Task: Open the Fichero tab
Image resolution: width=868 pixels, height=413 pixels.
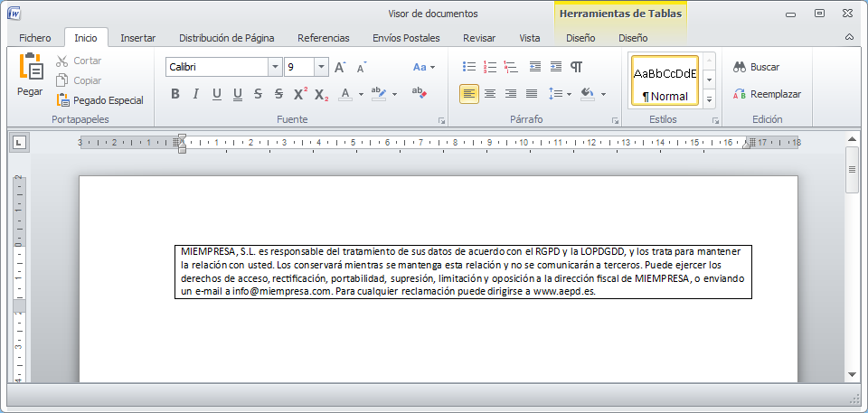Action: pos(35,38)
